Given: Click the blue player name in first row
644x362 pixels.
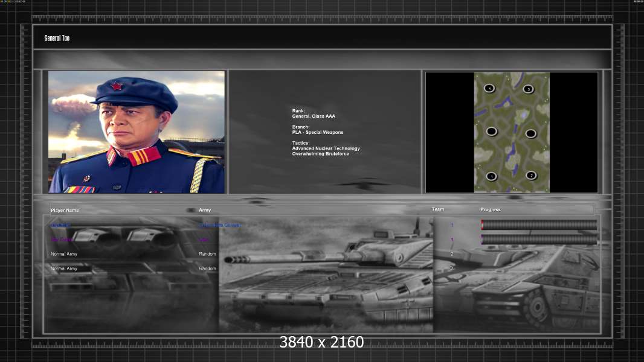Looking at the screenshot, I should [60, 225].
